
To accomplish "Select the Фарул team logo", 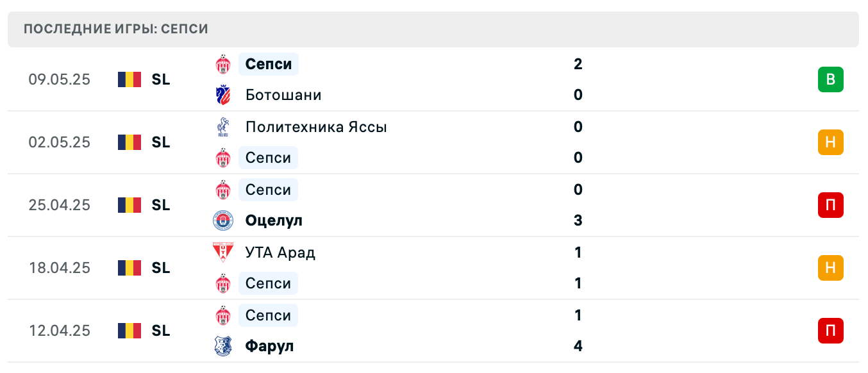I will pyautogui.click(x=224, y=346).
